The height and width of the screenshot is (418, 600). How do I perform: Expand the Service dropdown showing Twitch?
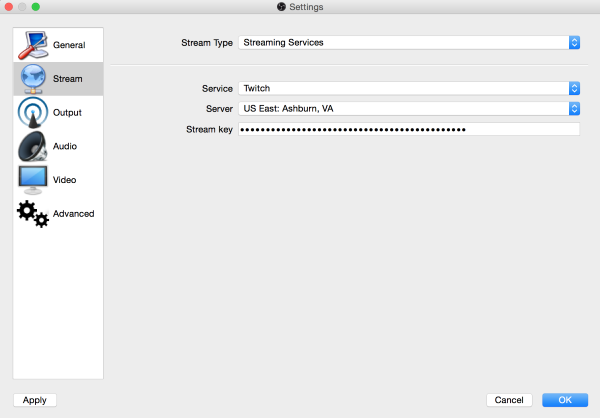coord(409,88)
